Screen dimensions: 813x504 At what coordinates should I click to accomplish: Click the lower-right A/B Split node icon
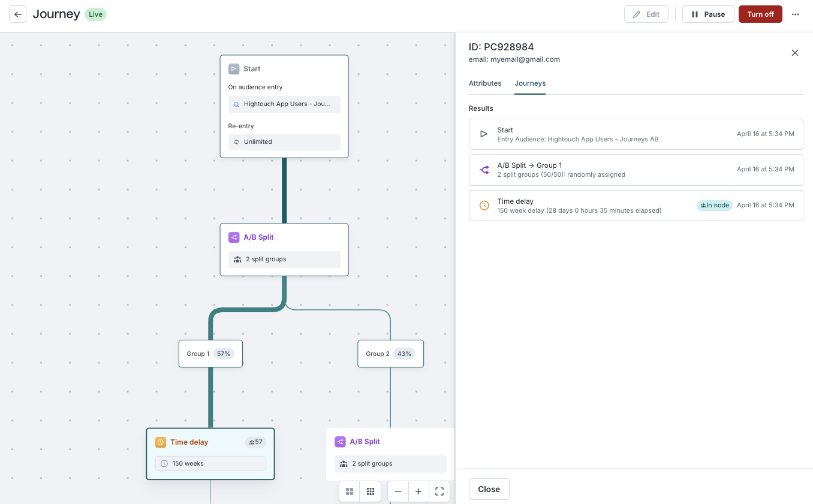tap(340, 442)
